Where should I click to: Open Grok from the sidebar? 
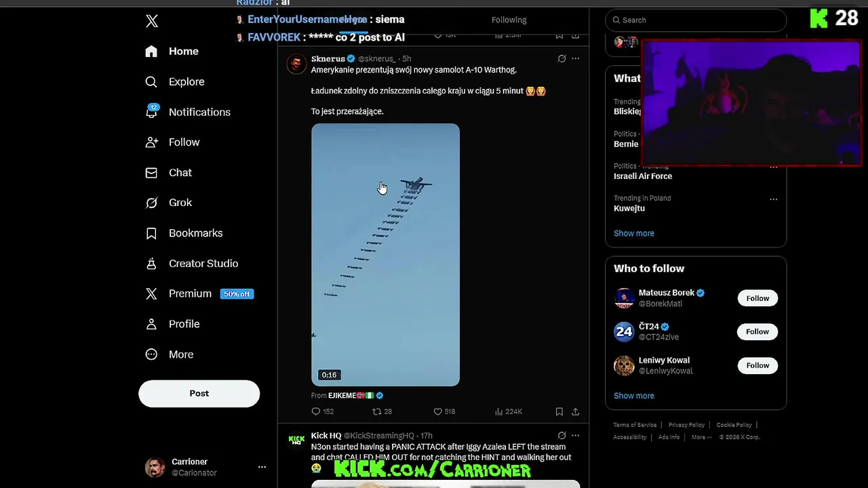pyautogui.click(x=170, y=203)
